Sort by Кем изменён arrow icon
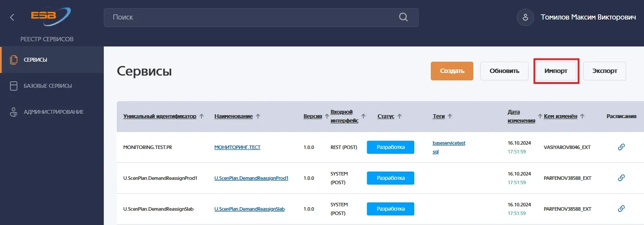 coord(582,116)
